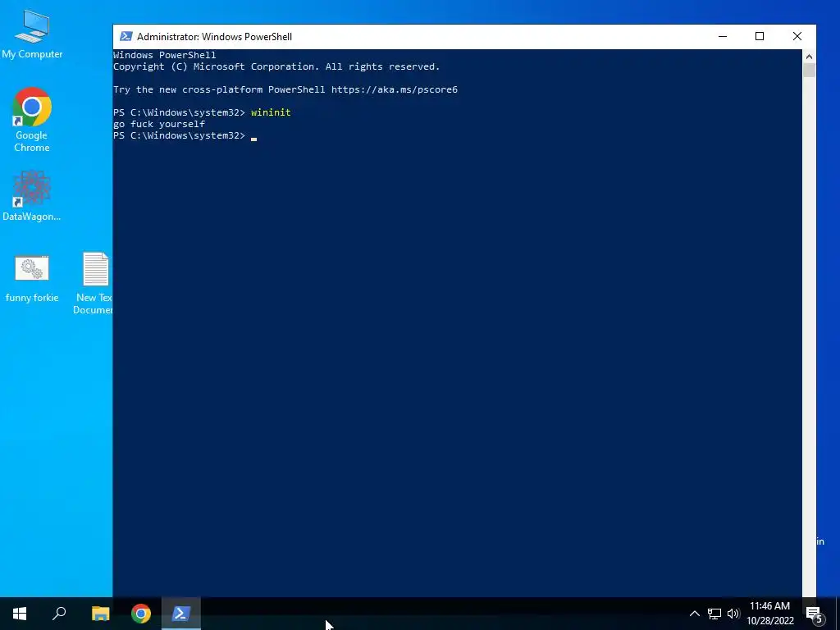840x630 pixels.
Task: Select the New Text Document desktop file
Action: click(x=94, y=283)
